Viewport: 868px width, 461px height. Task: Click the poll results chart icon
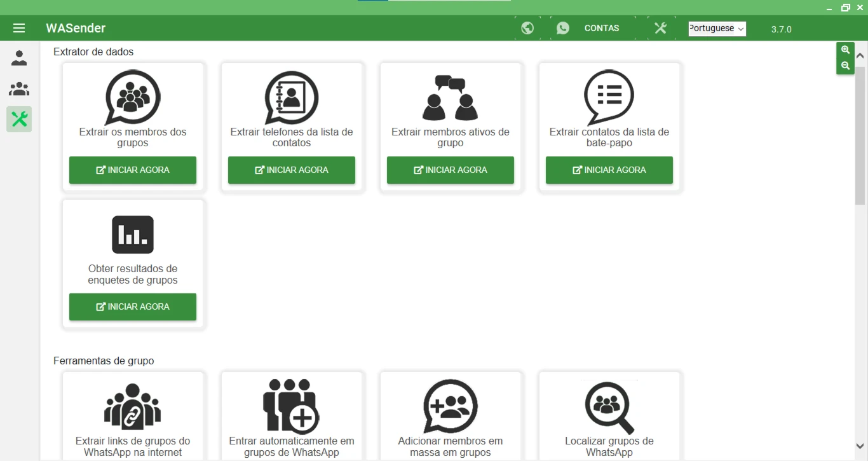(133, 235)
